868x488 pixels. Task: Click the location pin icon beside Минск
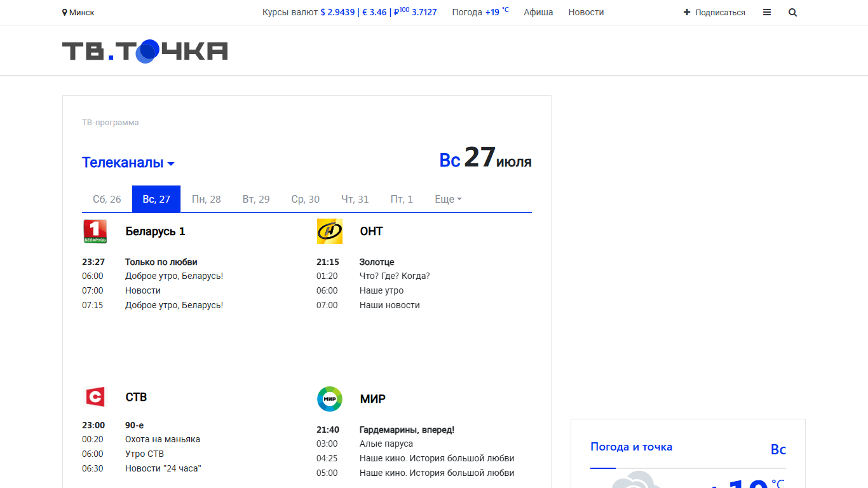[x=64, y=13]
